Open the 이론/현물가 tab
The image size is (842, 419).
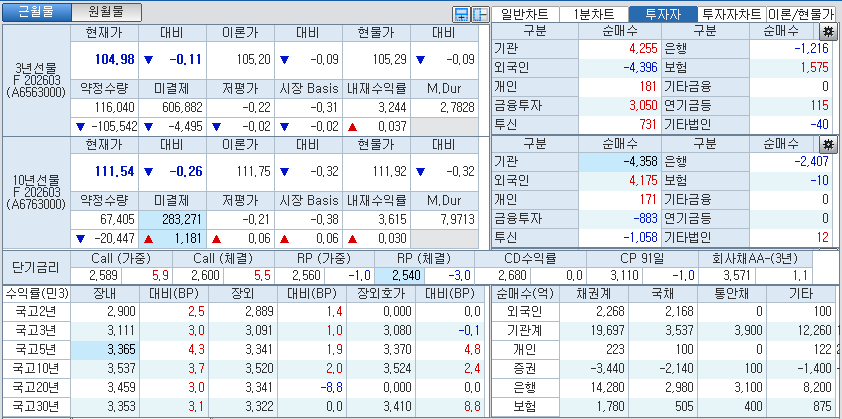point(801,15)
